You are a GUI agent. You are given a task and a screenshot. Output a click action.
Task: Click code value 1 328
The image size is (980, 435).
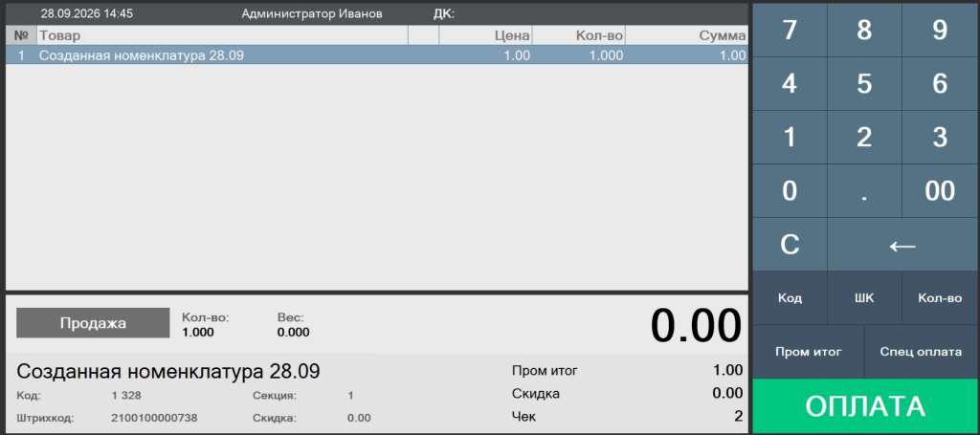(x=126, y=395)
